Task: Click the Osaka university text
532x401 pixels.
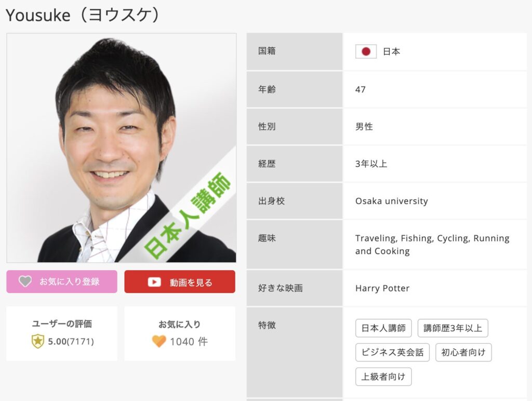Action: pos(392,201)
